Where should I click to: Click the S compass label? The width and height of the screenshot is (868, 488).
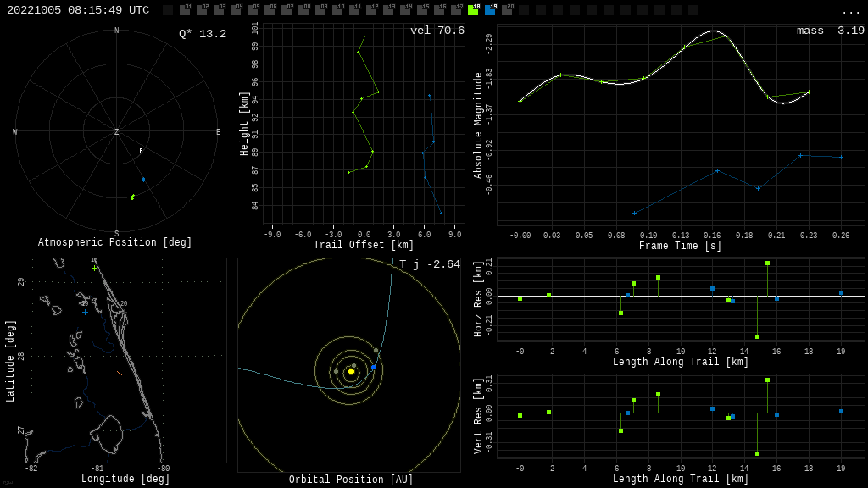(x=116, y=234)
